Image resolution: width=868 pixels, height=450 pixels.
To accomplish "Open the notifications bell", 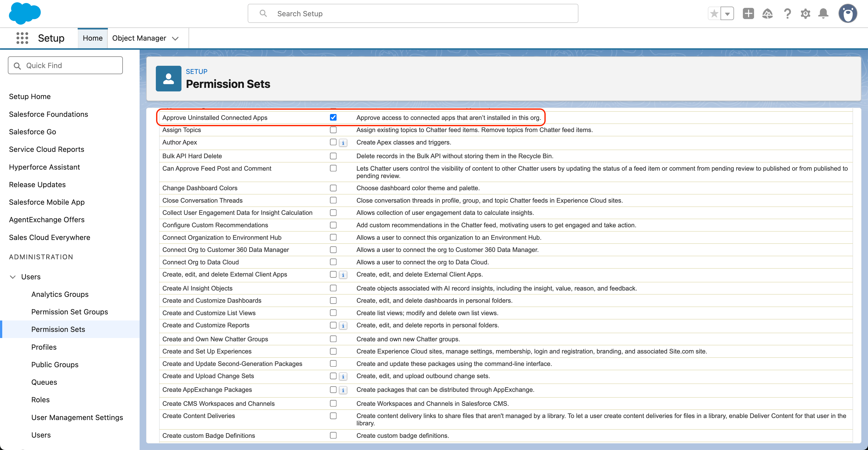I will [823, 14].
